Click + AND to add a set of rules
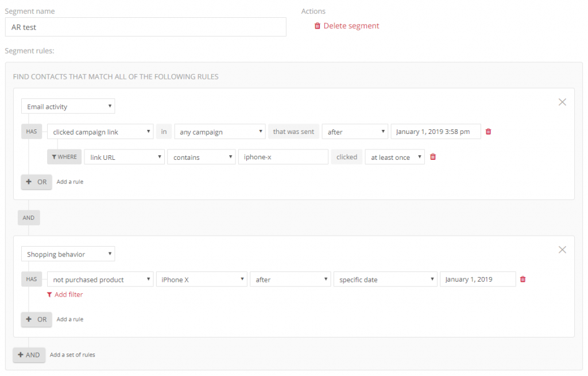Screen dimensions: 588x376 click(x=29, y=355)
